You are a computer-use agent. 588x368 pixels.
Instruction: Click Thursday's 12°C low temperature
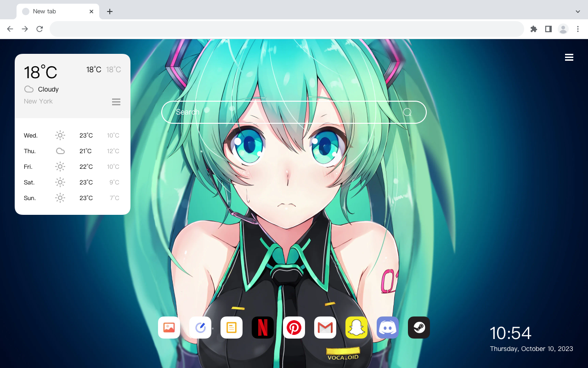coord(113,151)
